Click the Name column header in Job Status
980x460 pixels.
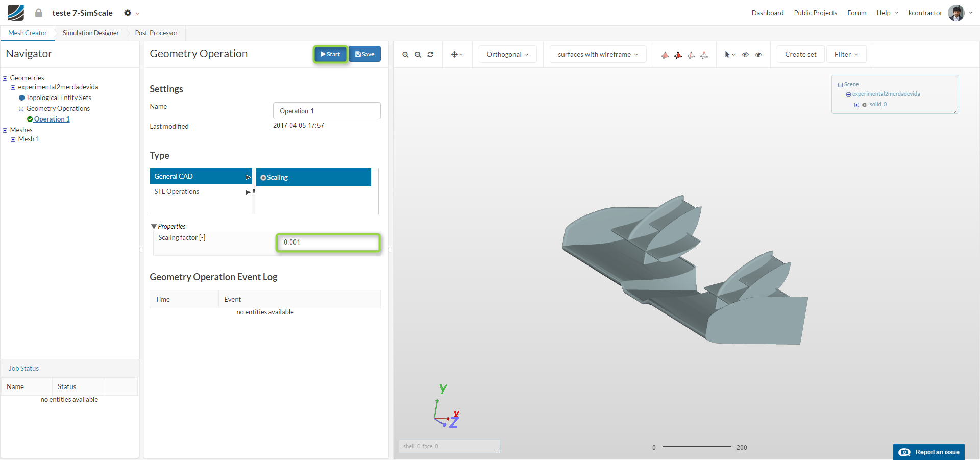pyautogui.click(x=27, y=386)
